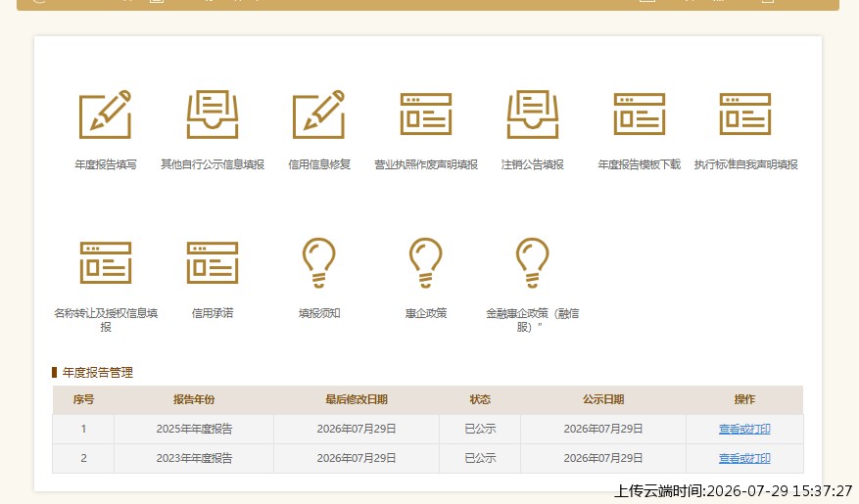Click the 年度报告管理 section heading

coord(98,373)
